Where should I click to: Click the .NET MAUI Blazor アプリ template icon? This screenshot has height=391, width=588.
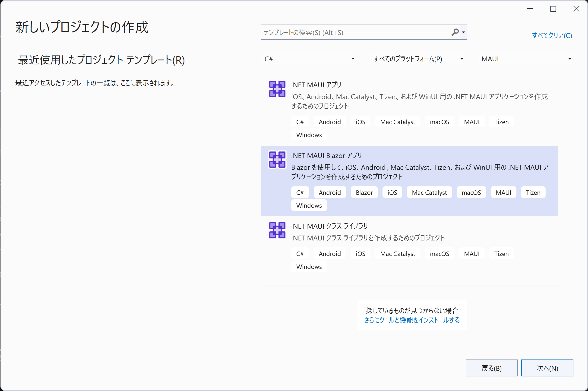coord(277,160)
